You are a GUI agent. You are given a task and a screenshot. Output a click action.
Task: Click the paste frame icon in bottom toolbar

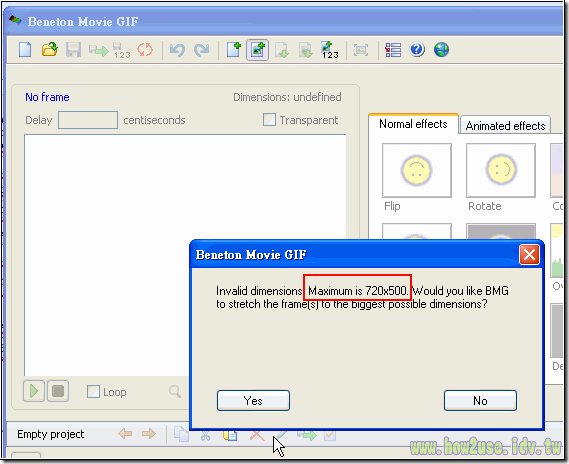tap(230, 435)
